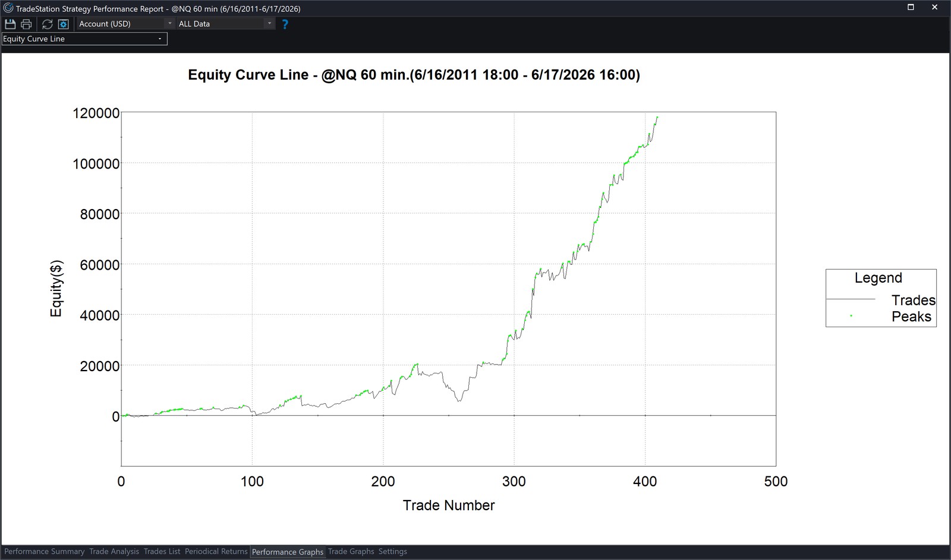Image resolution: width=951 pixels, height=560 pixels.
Task: Switch to the Performance Summary tab
Action: (x=45, y=552)
